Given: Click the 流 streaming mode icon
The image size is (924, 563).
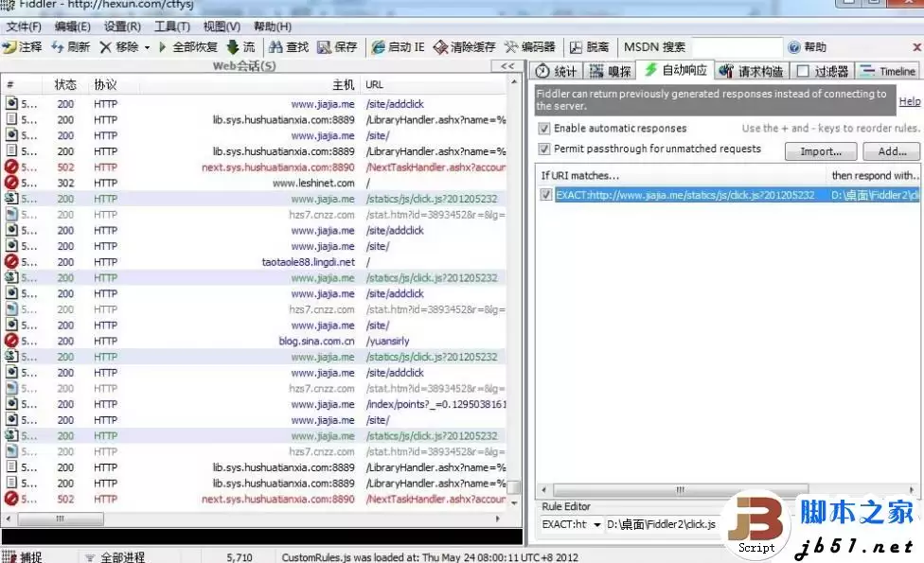Looking at the screenshot, I should point(232,47).
